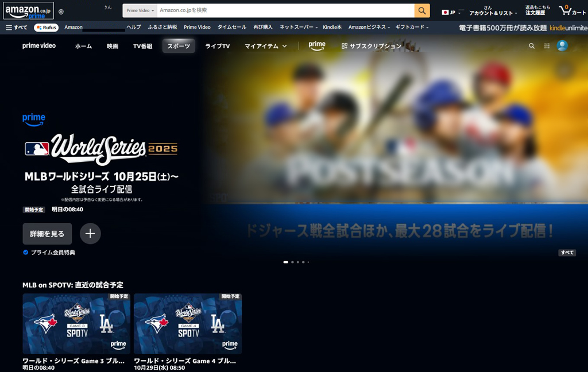This screenshot has width=588, height=372.
Task: Select the second carousel indicator dot
Action: (292, 262)
